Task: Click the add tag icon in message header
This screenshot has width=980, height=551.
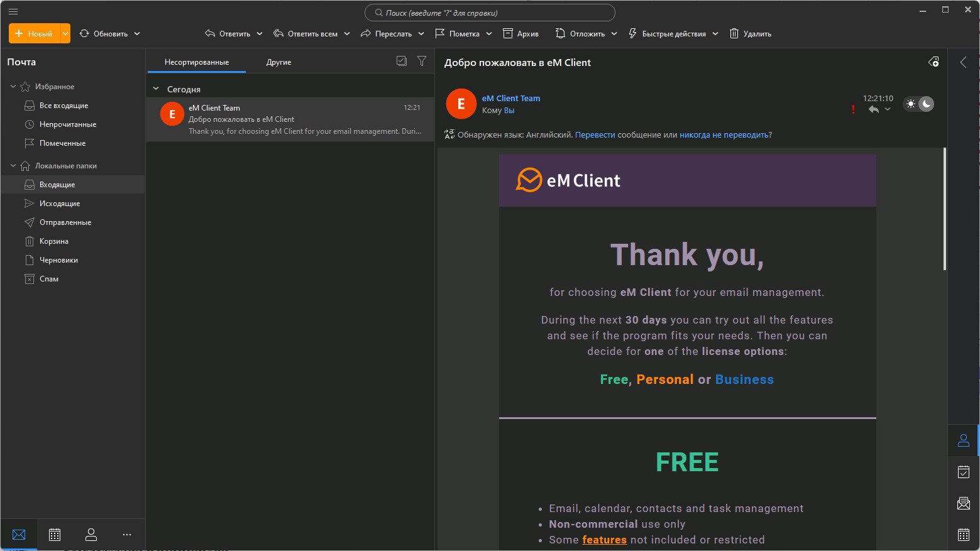Action: 933,62
